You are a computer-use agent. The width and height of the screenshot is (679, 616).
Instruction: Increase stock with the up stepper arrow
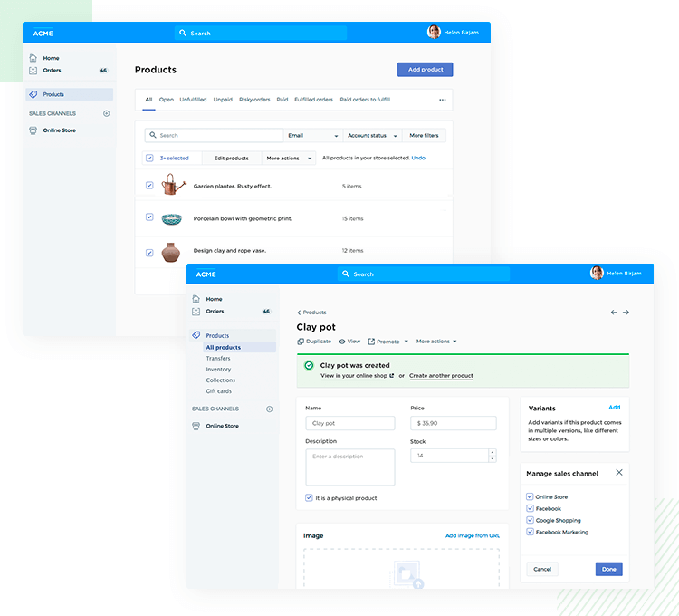[x=493, y=452]
